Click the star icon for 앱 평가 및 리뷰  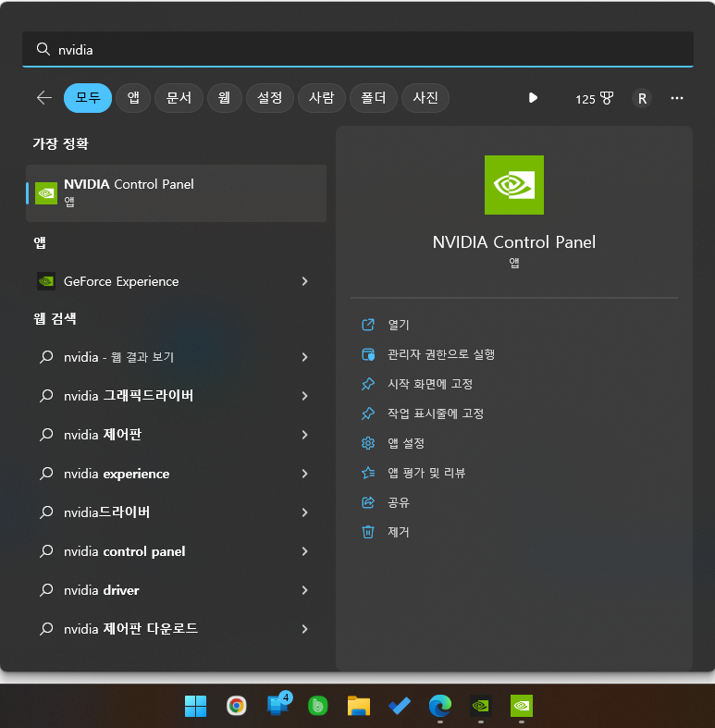(368, 473)
